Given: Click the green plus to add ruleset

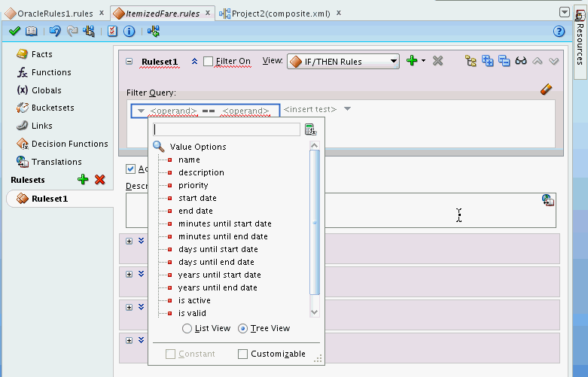Looking at the screenshot, I should (x=83, y=180).
